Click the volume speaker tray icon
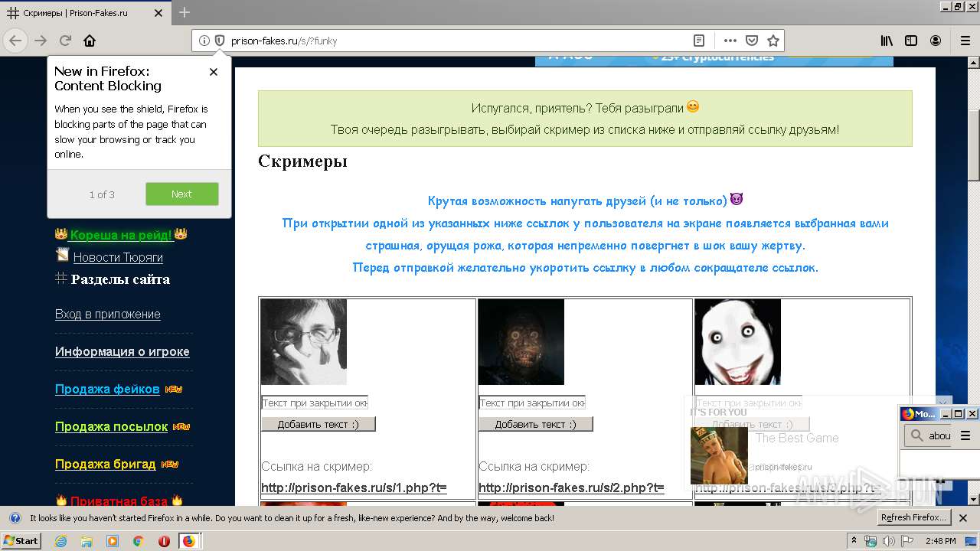Image resolution: width=980 pixels, height=551 pixels. click(888, 541)
